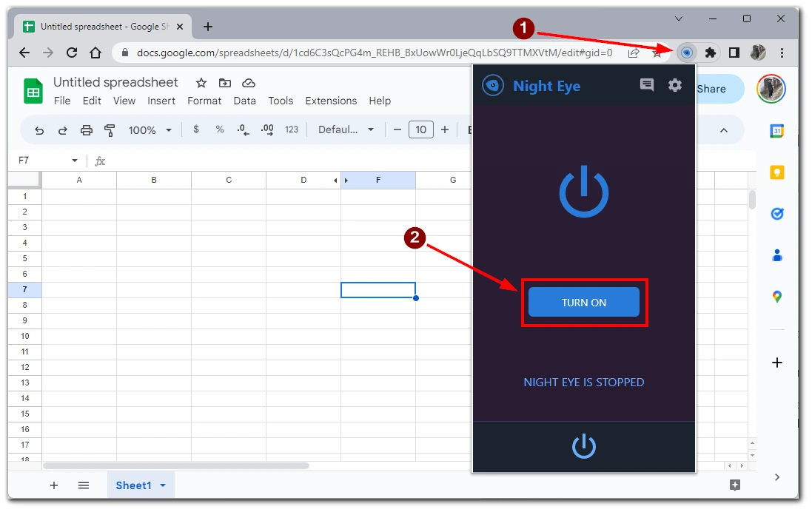
Task: Click the bottom Night Eye power icon
Action: [x=583, y=446]
